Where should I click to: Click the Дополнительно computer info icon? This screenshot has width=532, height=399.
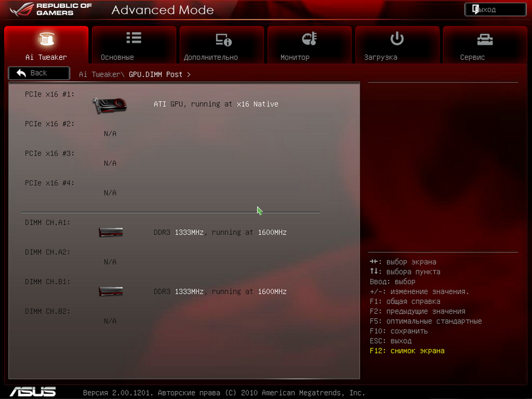click(223, 39)
